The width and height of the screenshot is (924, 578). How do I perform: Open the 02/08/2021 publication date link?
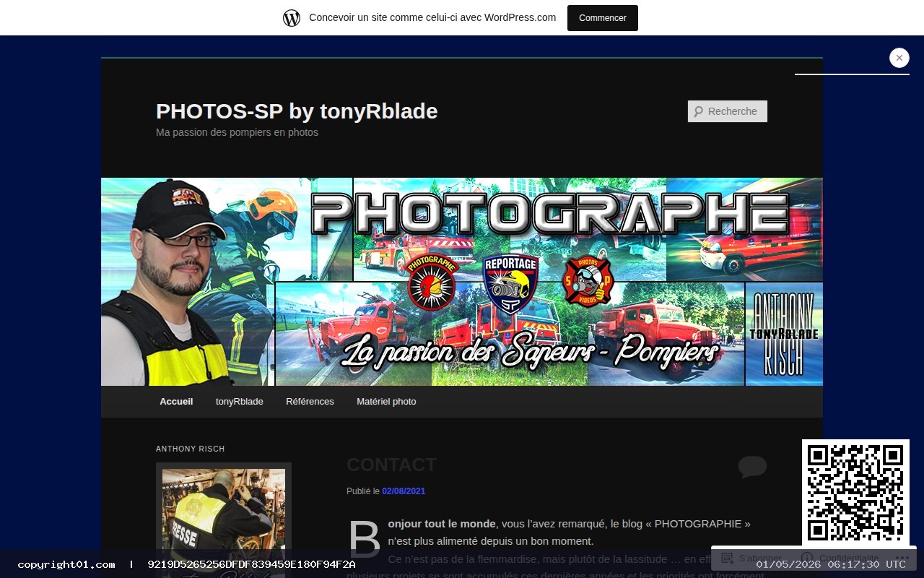(x=404, y=491)
